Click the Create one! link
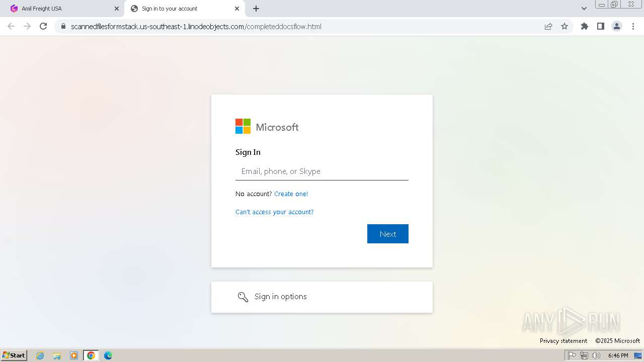This screenshot has height=362, width=644. pyautogui.click(x=291, y=194)
